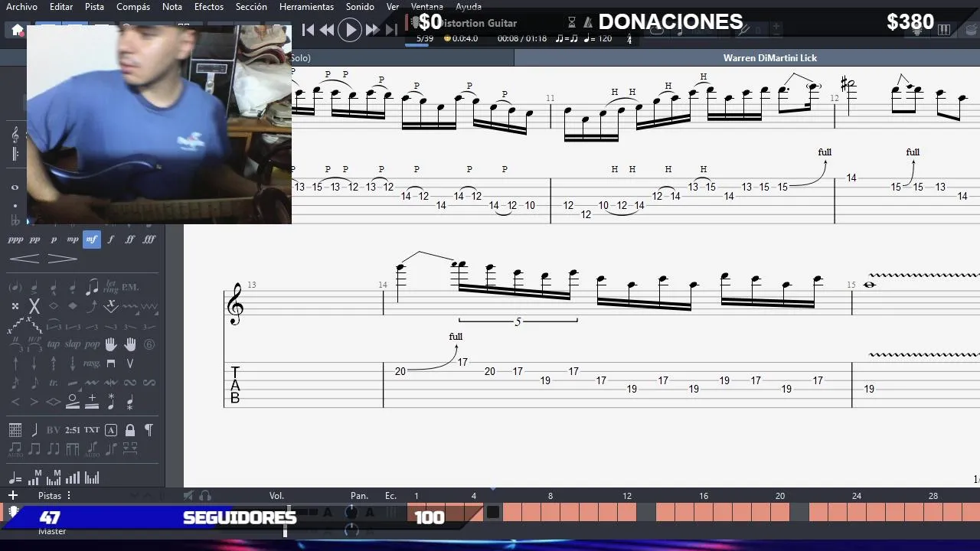
Task: Select the circled 6 string number
Action: tap(149, 344)
